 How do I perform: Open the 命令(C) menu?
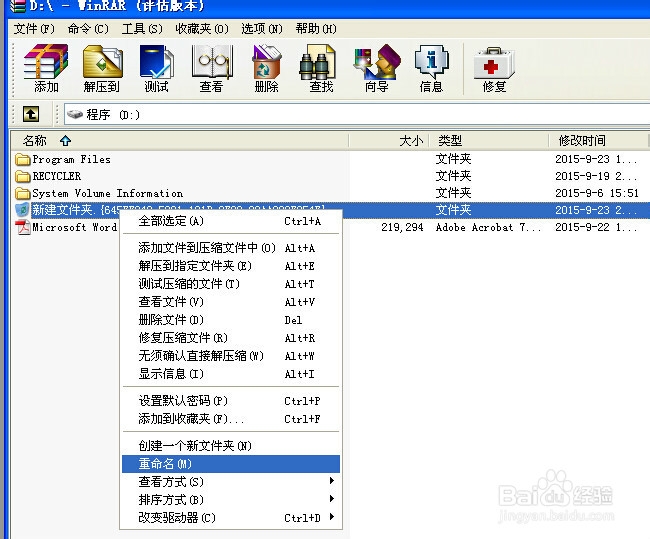88,29
